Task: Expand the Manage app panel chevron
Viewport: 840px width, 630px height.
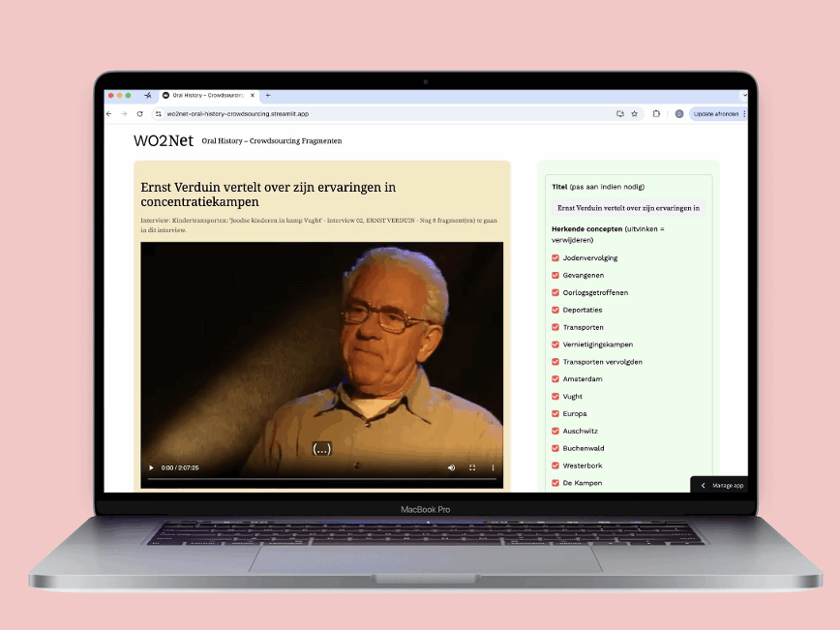Action: (704, 485)
